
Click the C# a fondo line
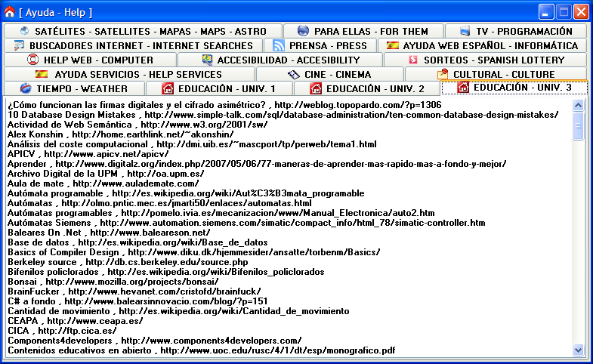pos(137,301)
